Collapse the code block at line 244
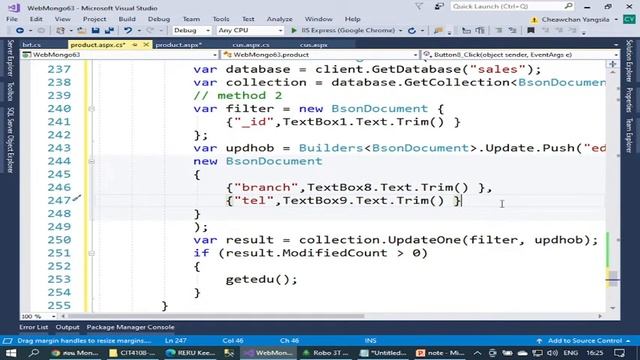The width and height of the screenshot is (640, 360). pyautogui.click(x=91, y=161)
